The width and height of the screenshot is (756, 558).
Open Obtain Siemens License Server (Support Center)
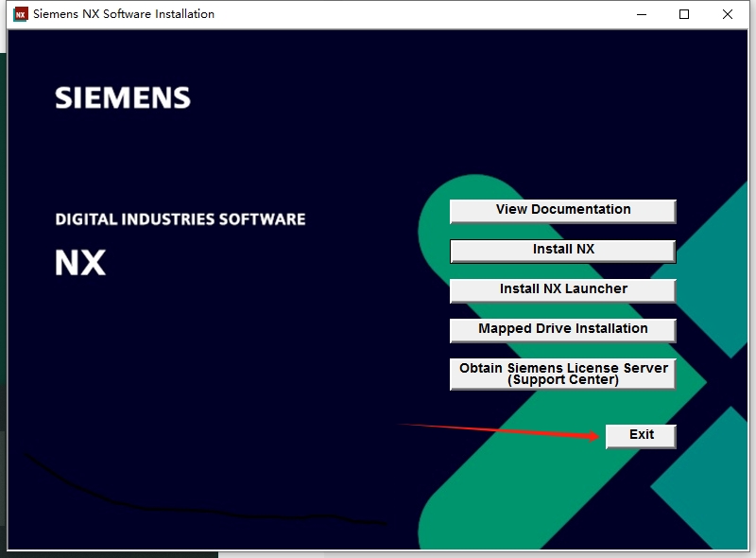point(562,374)
